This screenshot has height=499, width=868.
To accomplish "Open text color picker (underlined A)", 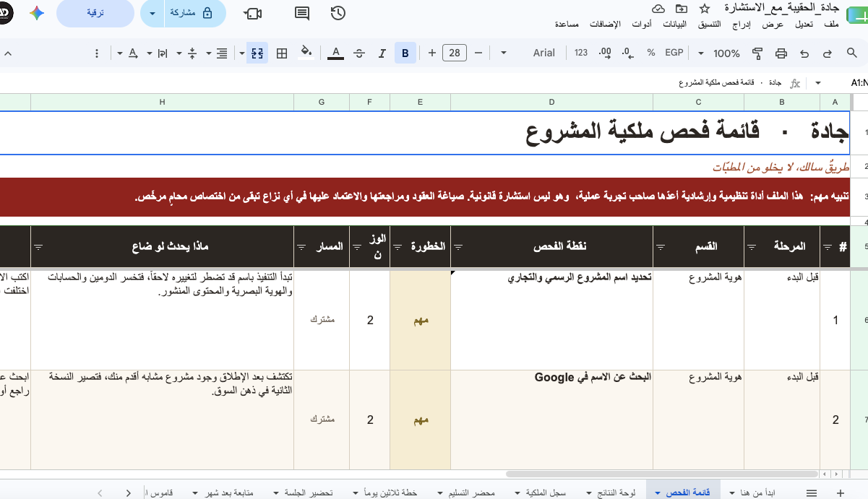I will (x=335, y=53).
